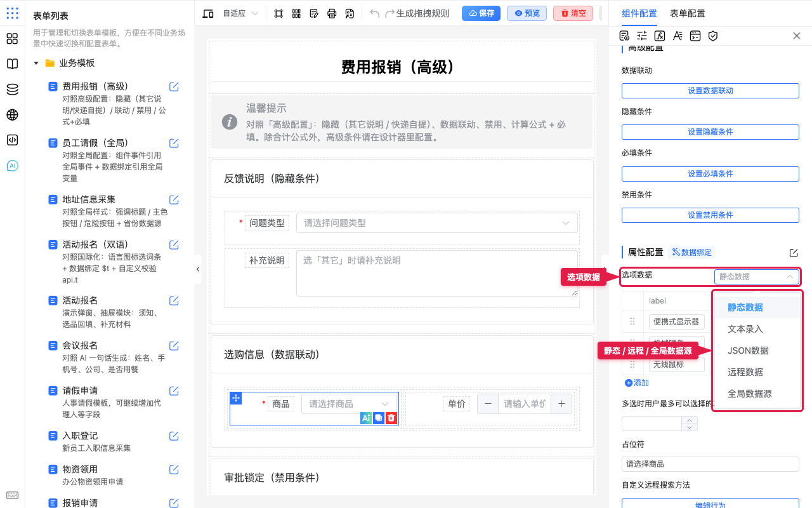This screenshot has height=508, width=812.
Task: Open the book icon in left sidebar
Action: coord(12,64)
